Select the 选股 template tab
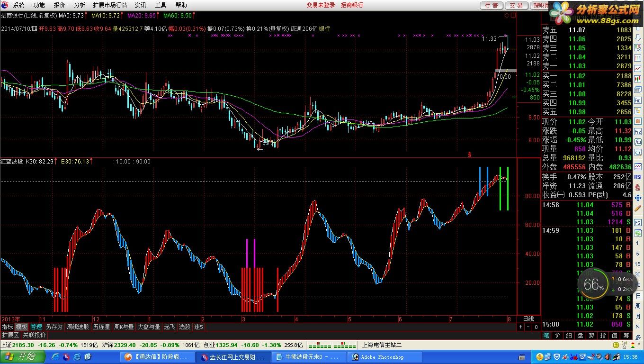Screen dimensions: 644x364 (x=185, y=327)
